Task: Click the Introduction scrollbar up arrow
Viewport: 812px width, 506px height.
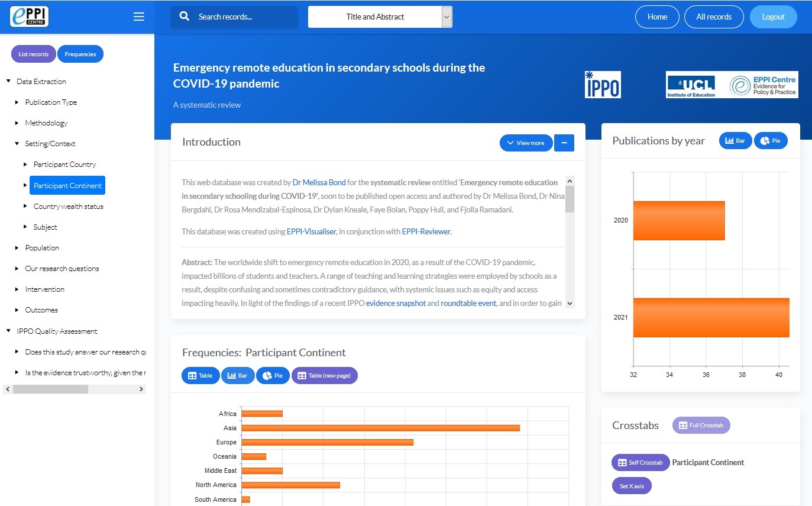Action: (x=570, y=181)
